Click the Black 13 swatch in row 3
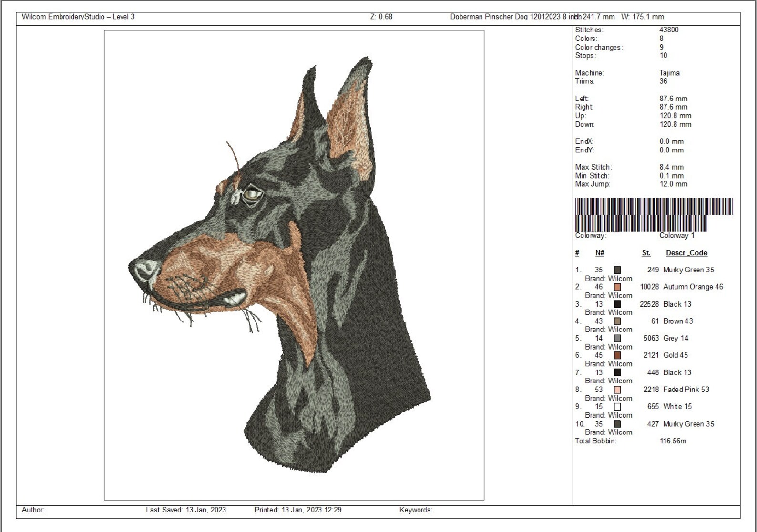 click(617, 304)
